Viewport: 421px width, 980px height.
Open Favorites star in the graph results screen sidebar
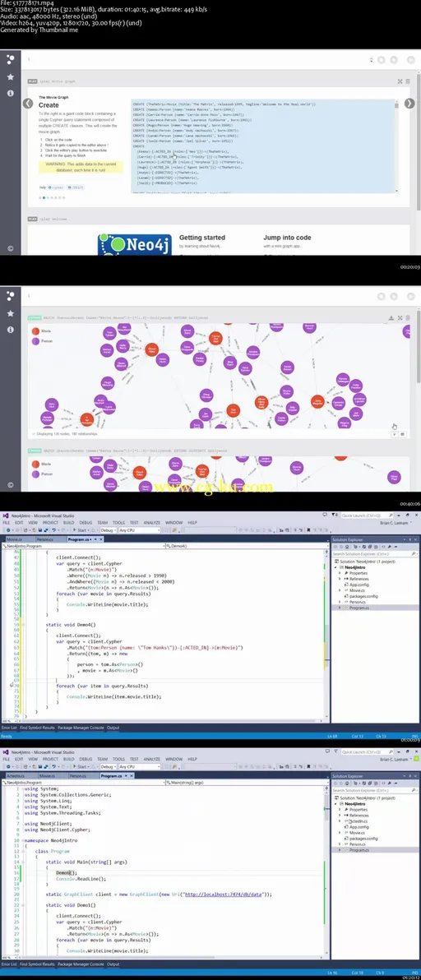click(10, 313)
